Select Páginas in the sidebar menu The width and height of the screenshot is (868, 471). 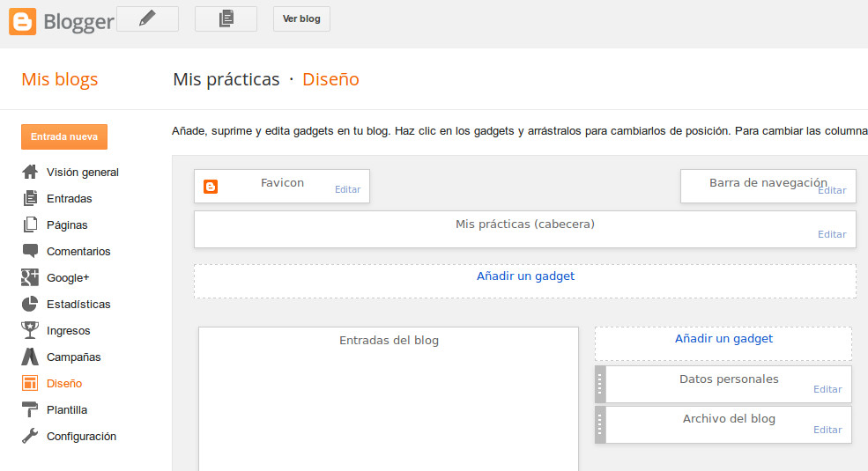point(67,225)
